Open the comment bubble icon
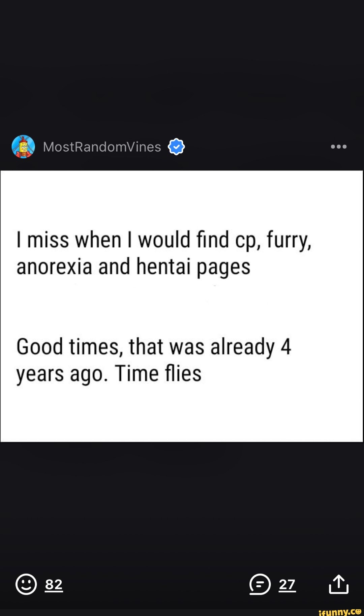The image size is (364, 616). pos(260,584)
